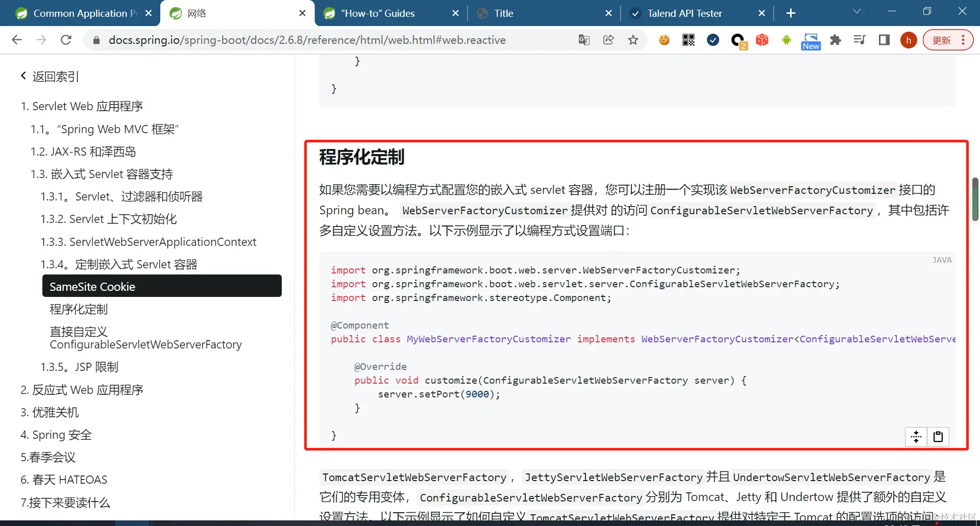Click the fold code icon beside the copy button
Image resolution: width=980 pixels, height=526 pixels.
tap(916, 436)
